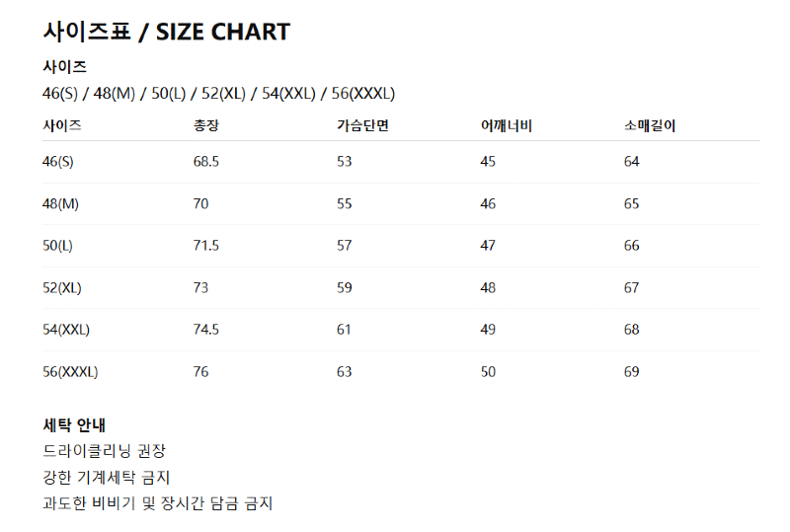Click sleeve length value 69
The height and width of the screenshot is (532, 790).
pyautogui.click(x=632, y=372)
